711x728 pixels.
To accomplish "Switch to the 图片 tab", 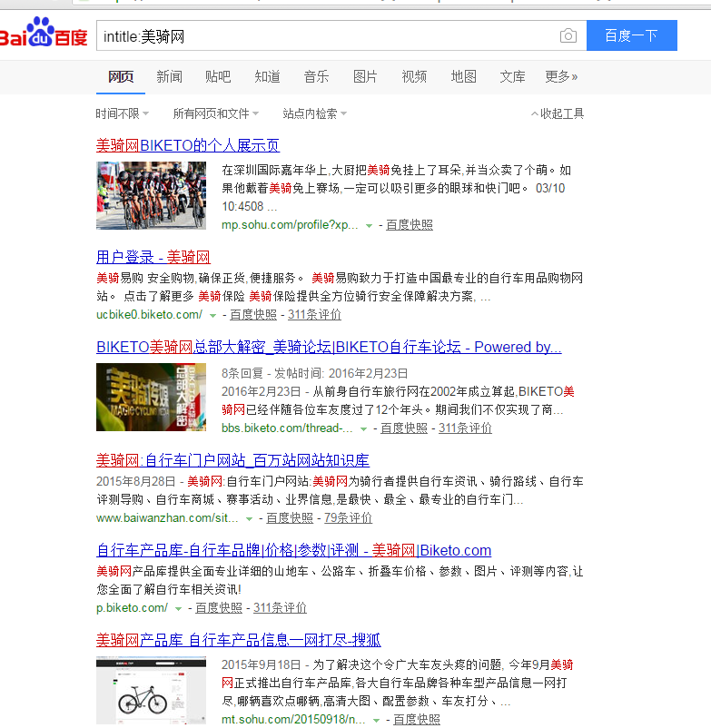I will tap(365, 77).
